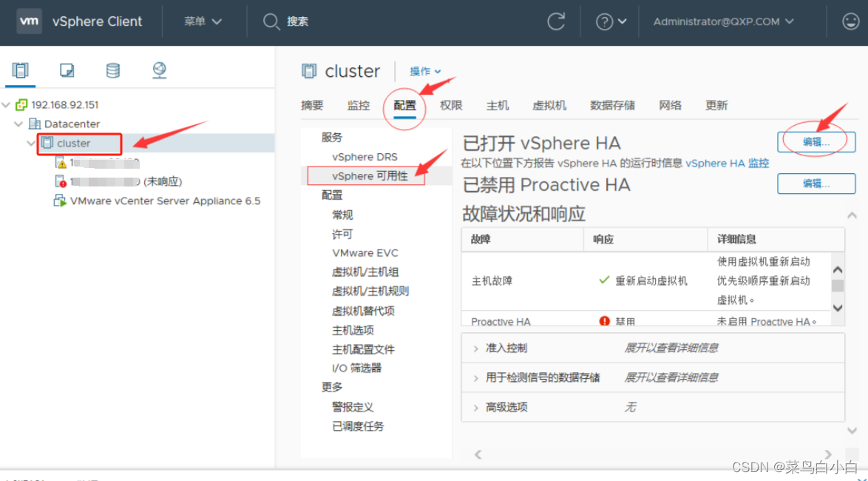
Task: Select 虚拟机/主机组 setting
Action: coord(365,272)
